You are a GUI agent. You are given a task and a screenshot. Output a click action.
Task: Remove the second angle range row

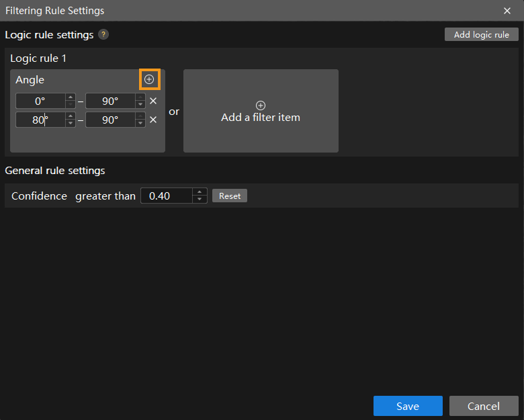tap(153, 120)
